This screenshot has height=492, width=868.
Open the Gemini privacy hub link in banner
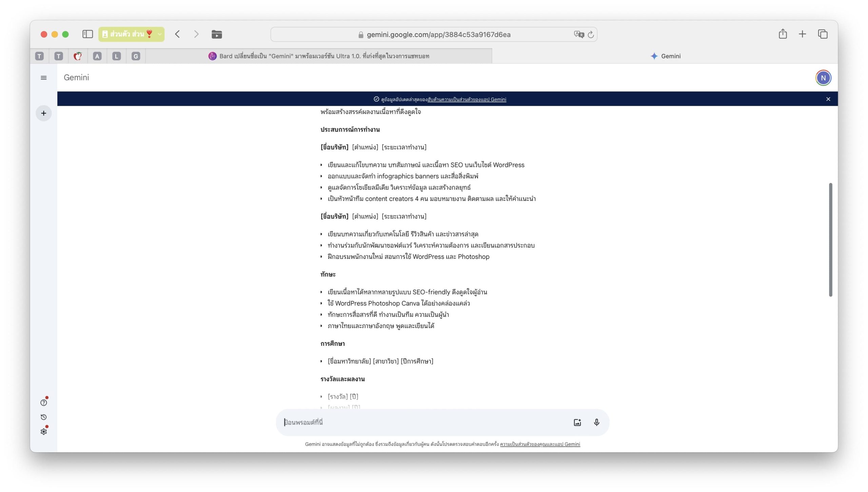pos(467,99)
